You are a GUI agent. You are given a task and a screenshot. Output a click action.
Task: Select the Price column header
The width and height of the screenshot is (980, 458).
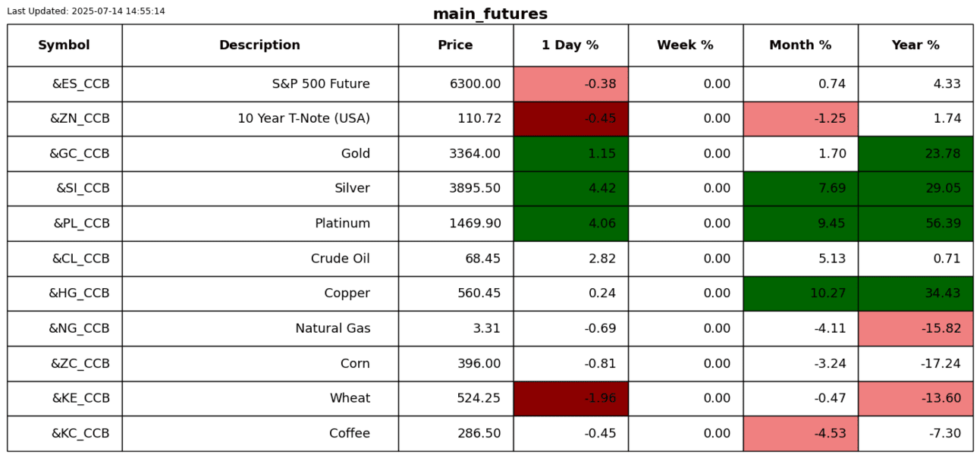pyautogui.click(x=455, y=45)
